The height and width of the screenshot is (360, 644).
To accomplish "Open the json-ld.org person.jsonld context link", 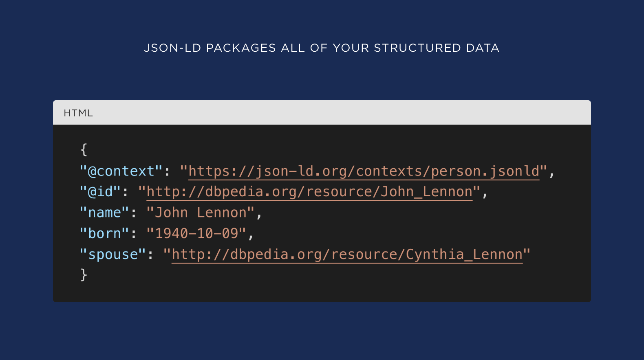I will pyautogui.click(x=364, y=171).
